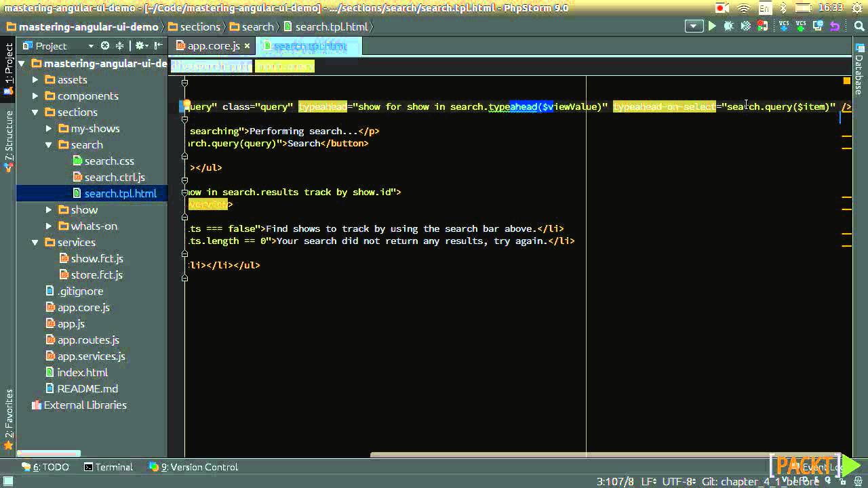The height and width of the screenshot is (488, 868).
Task: Switch to search.tpl.html editor tab
Action: 310,45
